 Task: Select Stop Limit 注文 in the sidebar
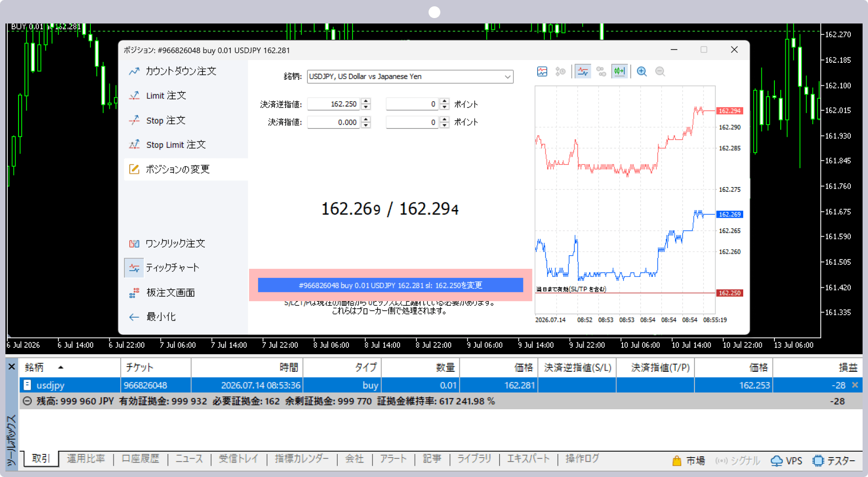pos(167,145)
